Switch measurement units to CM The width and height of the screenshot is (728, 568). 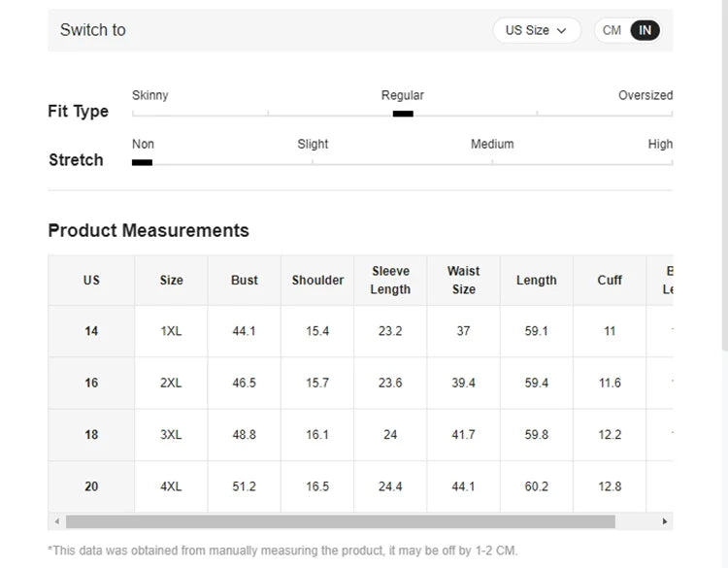coord(612,30)
